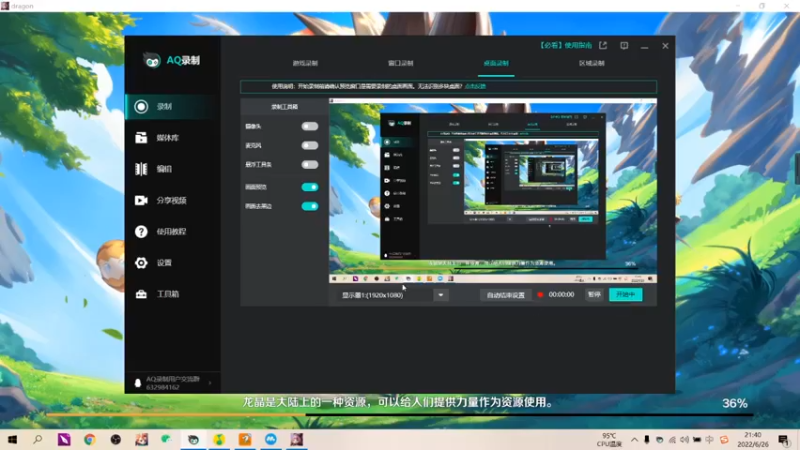This screenshot has height=450, width=800.
Task: Open 设置 from the sidebar
Action: [171, 263]
